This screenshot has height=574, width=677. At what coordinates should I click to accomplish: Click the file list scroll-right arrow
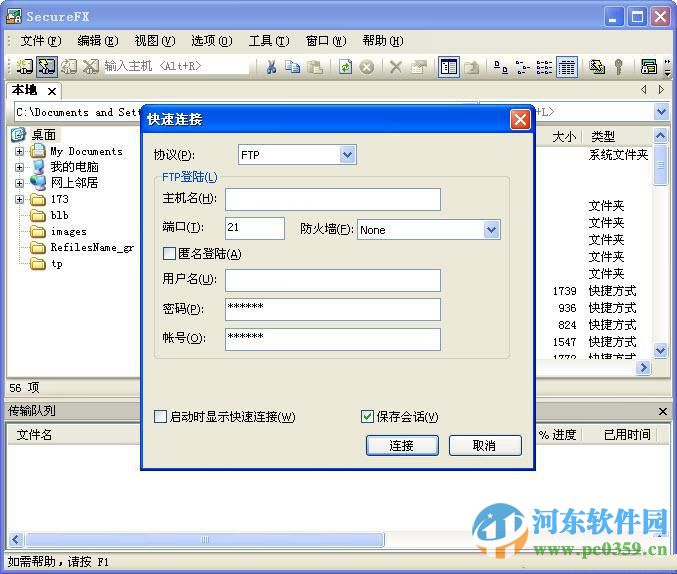pyautogui.click(x=643, y=368)
